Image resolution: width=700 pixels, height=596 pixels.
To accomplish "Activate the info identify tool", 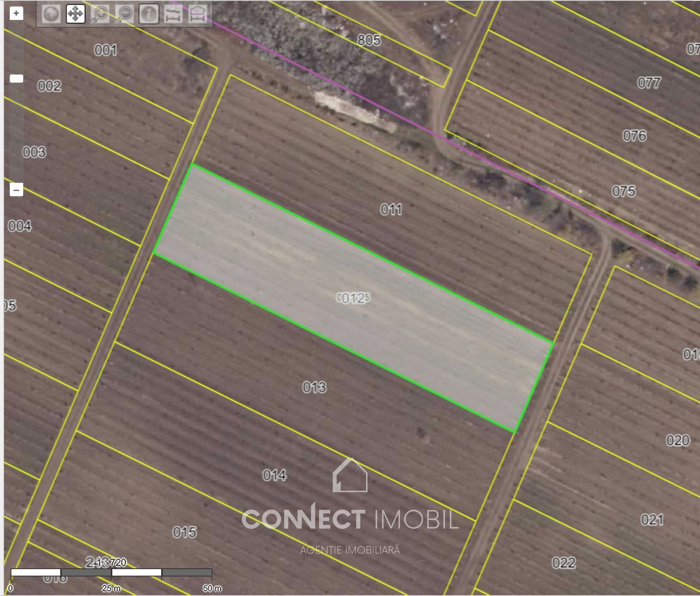I will click(x=149, y=14).
